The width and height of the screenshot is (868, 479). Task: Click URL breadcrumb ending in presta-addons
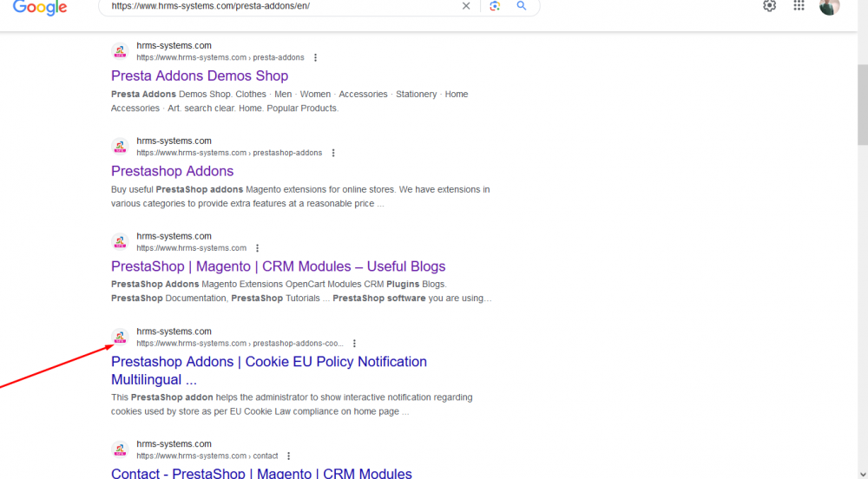pyautogui.click(x=220, y=57)
